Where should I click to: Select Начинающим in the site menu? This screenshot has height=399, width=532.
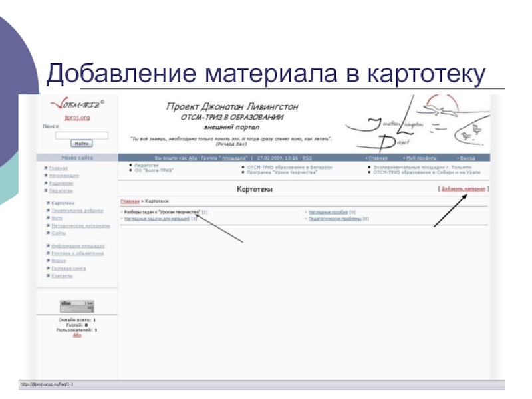coord(64,176)
